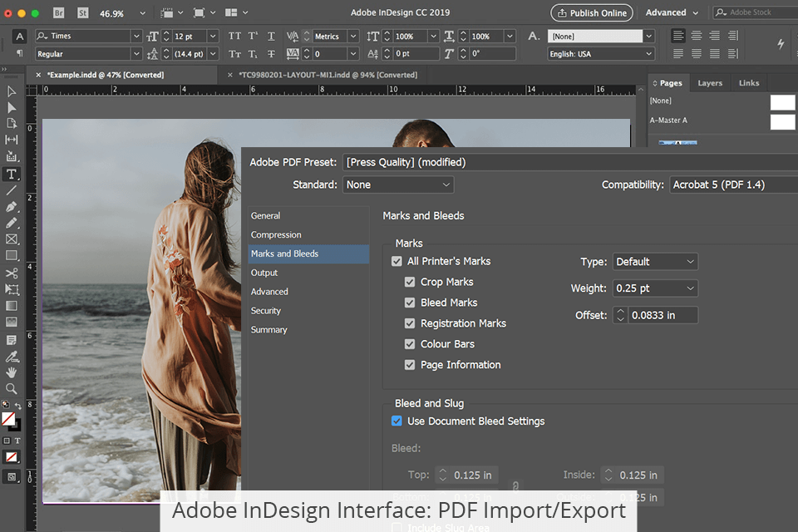Uncheck Colour Bars
This screenshot has height=532, width=798.
(410, 344)
